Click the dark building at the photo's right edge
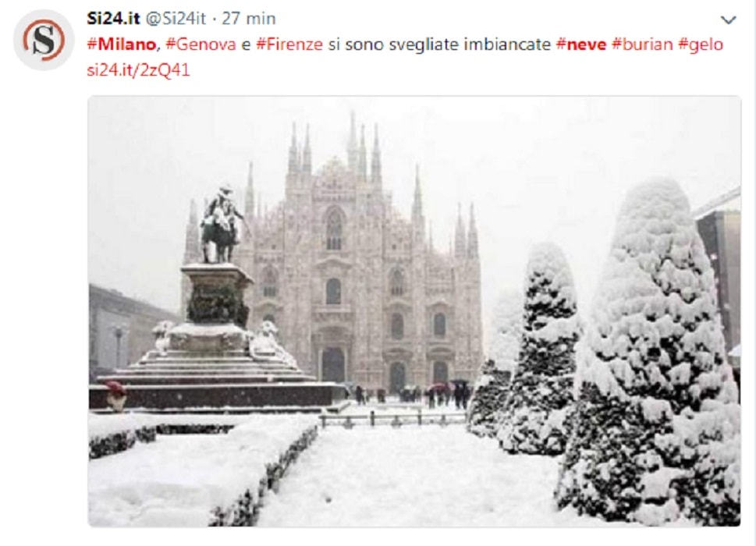 [721, 275]
